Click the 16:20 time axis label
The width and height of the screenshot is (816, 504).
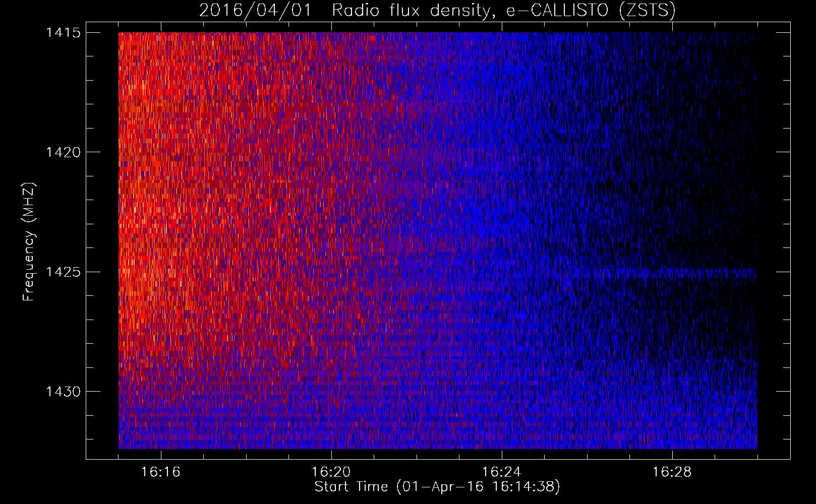tap(331, 472)
